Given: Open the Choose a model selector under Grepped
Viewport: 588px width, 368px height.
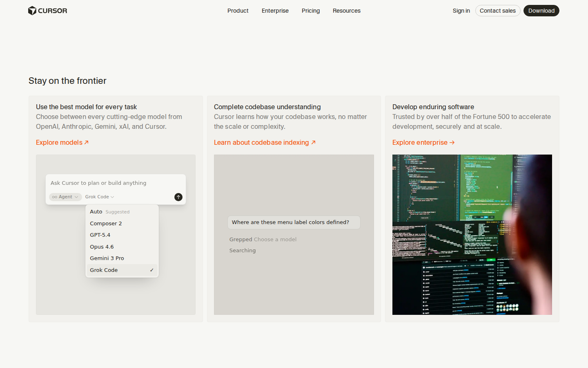Looking at the screenshot, I should tap(275, 239).
